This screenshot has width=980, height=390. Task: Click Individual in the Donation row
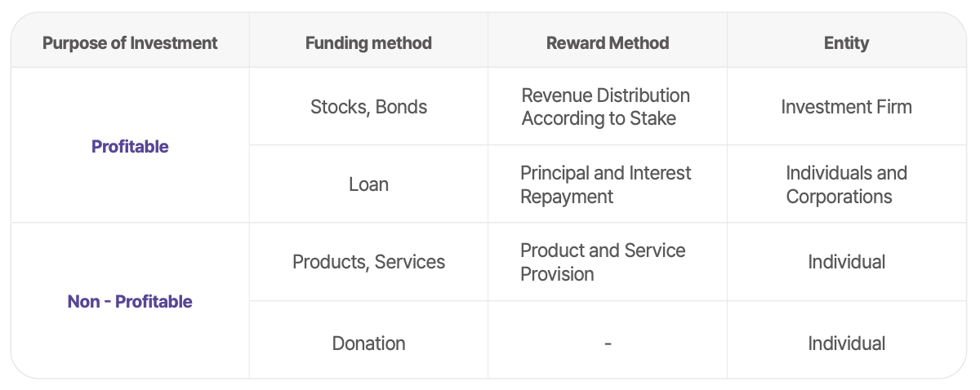click(846, 343)
